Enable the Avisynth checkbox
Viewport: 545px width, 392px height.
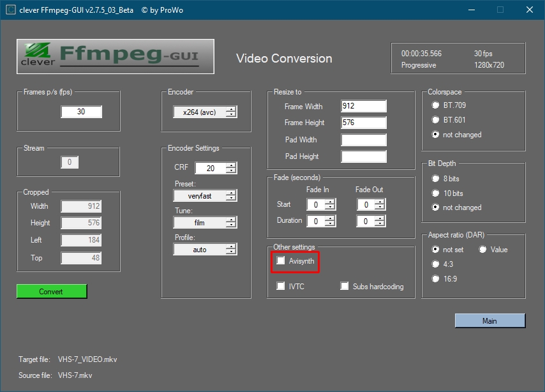coord(281,260)
